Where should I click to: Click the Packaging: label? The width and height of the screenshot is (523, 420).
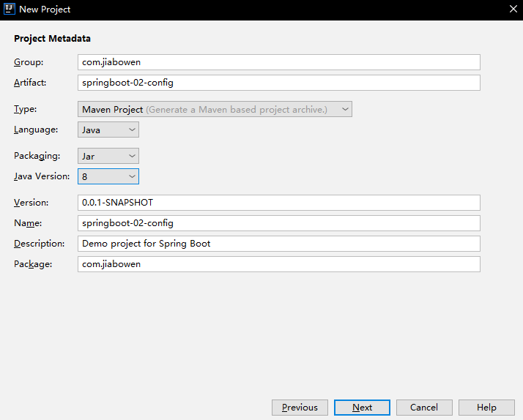37,156
